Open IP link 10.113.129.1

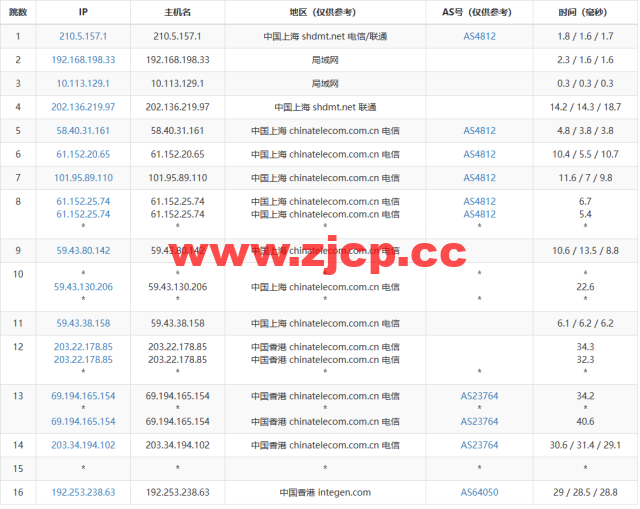(x=83, y=84)
